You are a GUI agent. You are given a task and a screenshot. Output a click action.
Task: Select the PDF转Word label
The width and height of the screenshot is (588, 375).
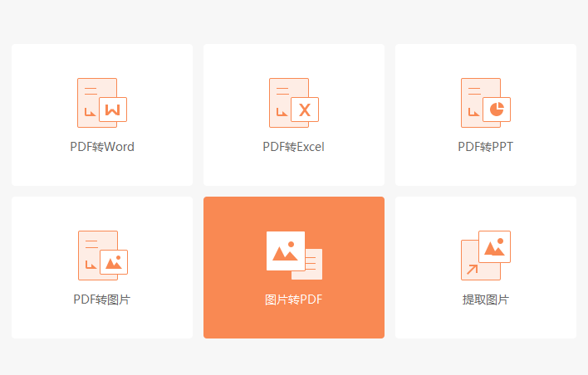click(102, 147)
